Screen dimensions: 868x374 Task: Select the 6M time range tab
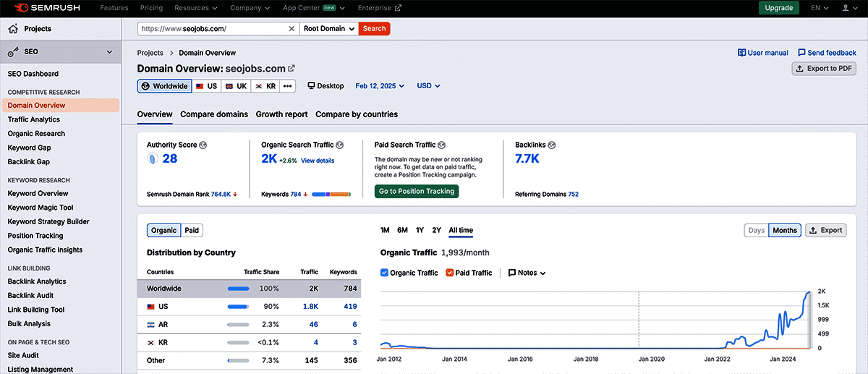402,230
